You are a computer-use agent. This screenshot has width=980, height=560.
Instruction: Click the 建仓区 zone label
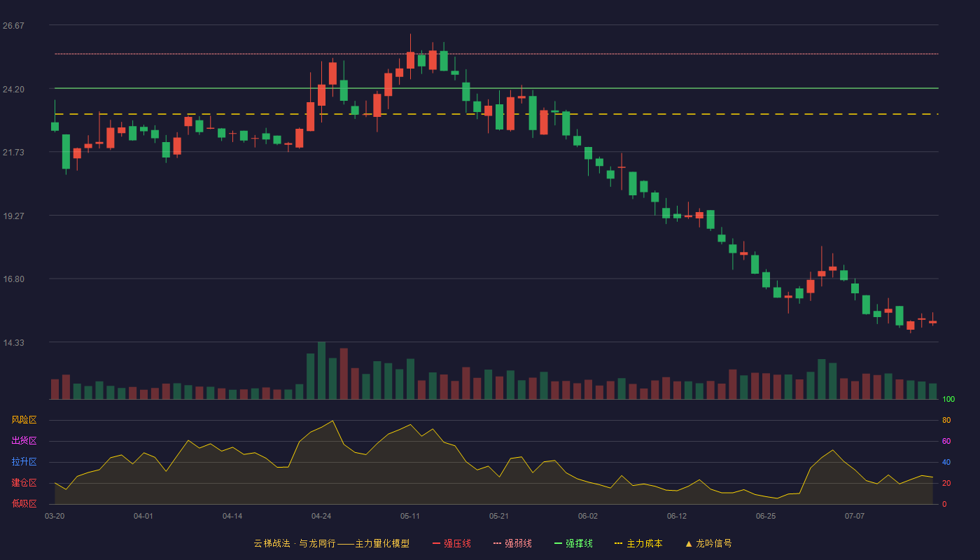[24, 483]
